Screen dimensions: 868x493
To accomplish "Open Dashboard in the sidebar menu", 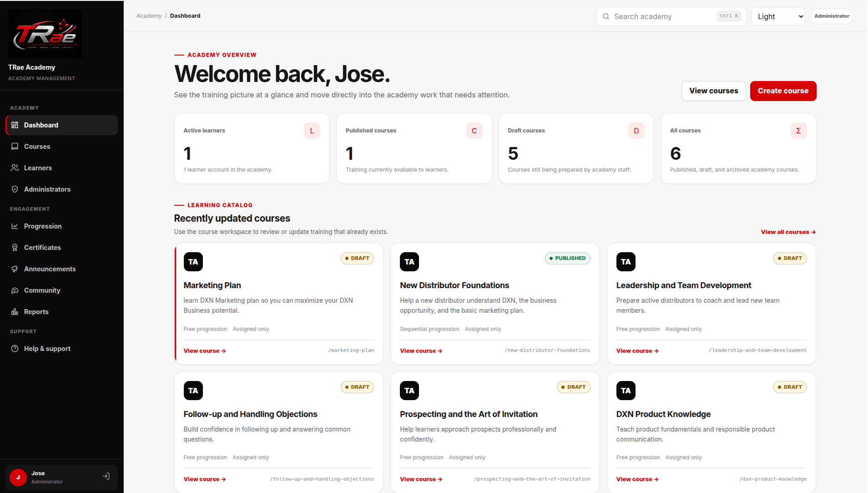I will tap(62, 125).
